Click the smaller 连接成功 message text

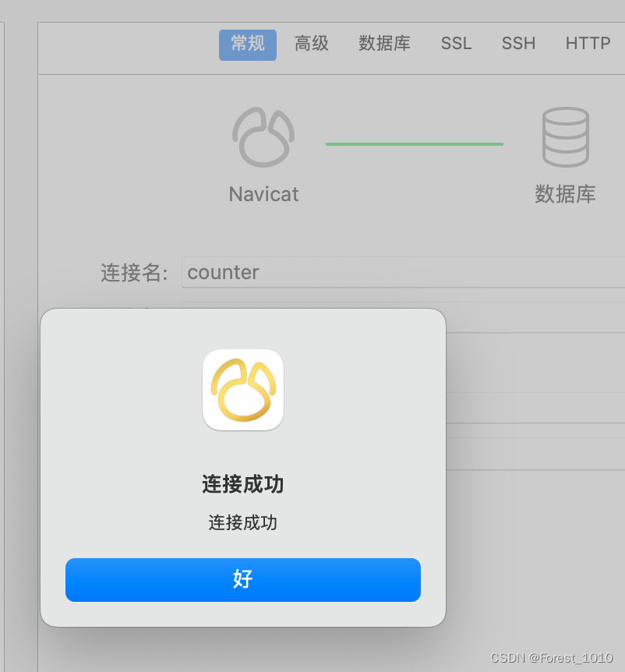[243, 523]
